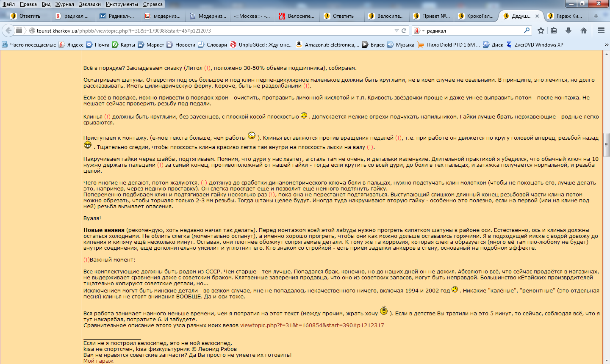Show more bookmarks via the overflow chevron

pyautogui.click(x=607, y=45)
